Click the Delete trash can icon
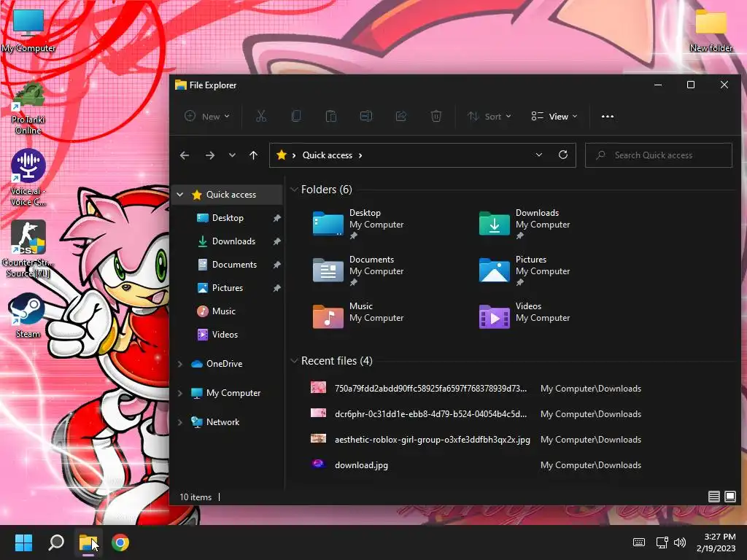Viewport: 747px width, 560px height. point(436,116)
